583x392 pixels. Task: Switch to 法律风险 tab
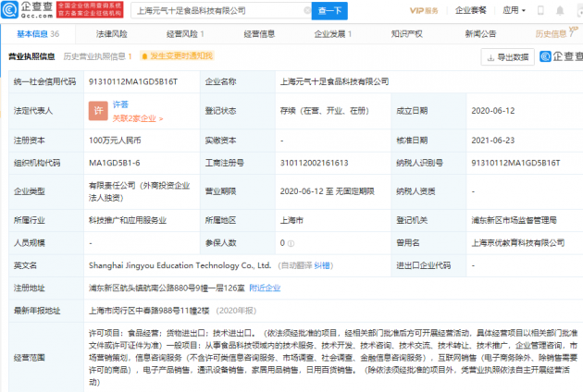coord(112,34)
